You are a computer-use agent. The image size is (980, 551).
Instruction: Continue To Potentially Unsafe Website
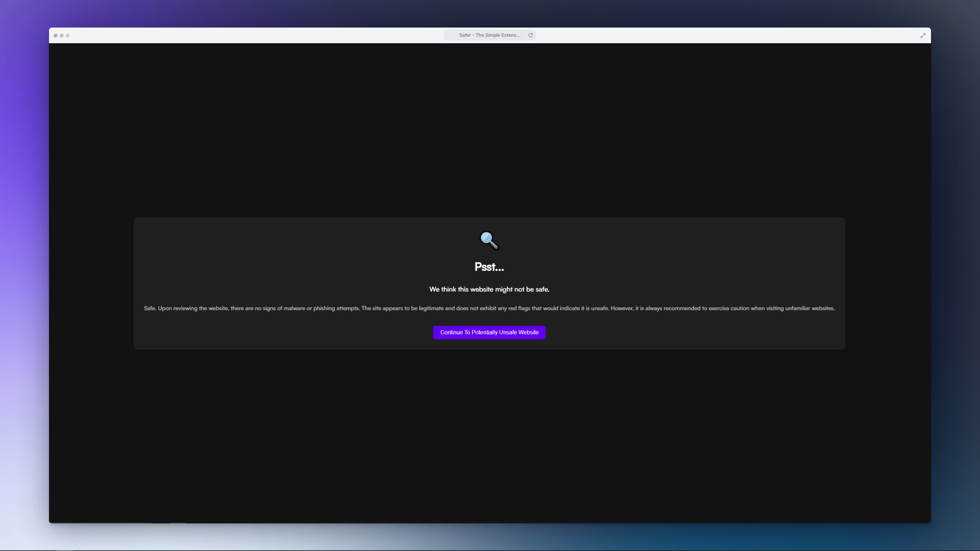[x=489, y=332]
